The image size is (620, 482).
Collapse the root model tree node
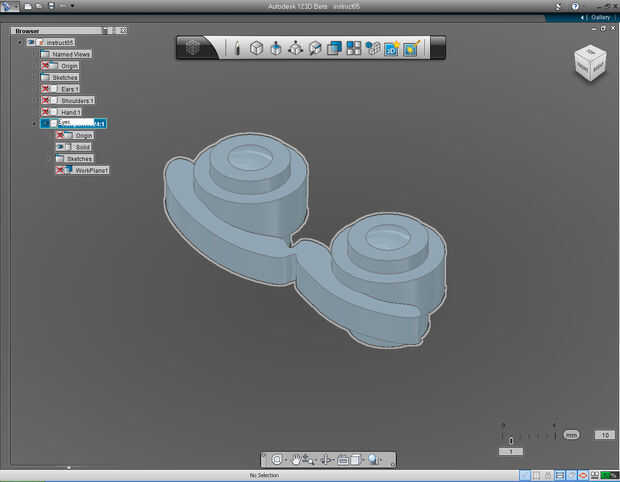coord(20,42)
